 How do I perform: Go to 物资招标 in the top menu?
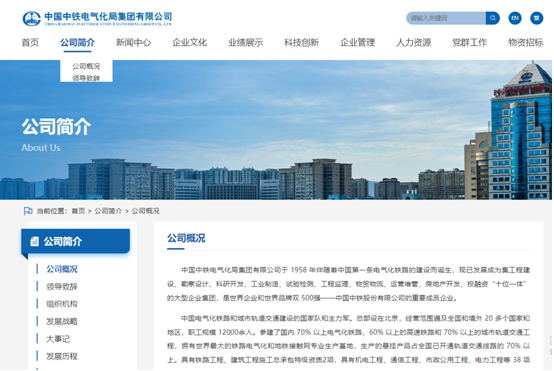pyautogui.click(x=525, y=43)
